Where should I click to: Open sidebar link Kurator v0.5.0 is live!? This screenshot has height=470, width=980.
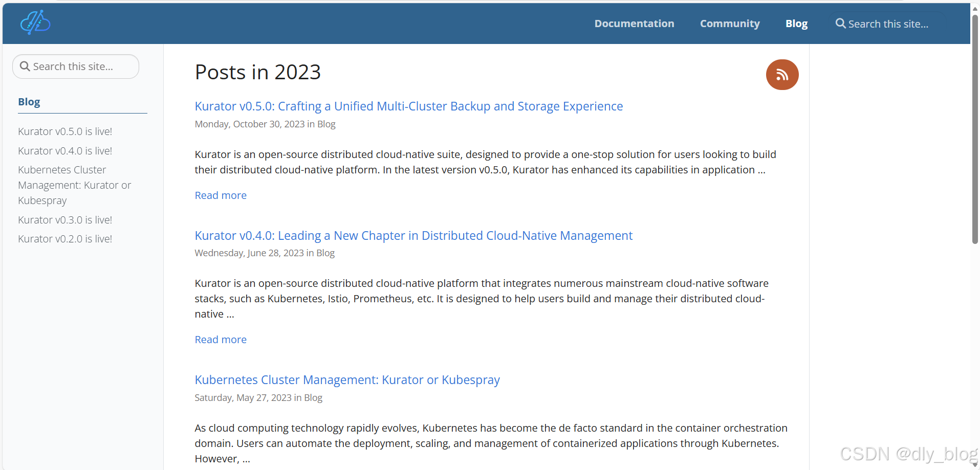65,131
